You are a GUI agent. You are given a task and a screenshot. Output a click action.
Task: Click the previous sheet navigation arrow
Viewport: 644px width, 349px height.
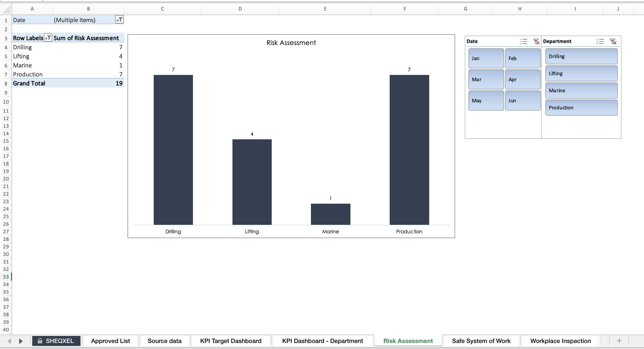pos(10,341)
